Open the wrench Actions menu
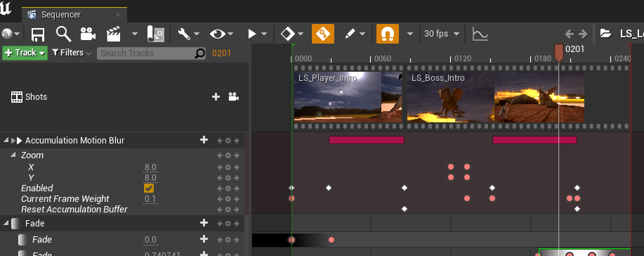 pyautogui.click(x=188, y=34)
